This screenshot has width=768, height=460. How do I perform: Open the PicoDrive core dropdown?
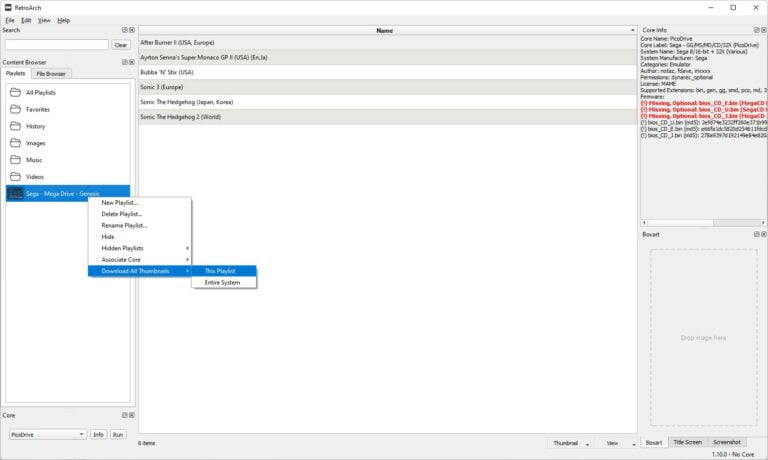tap(47, 434)
